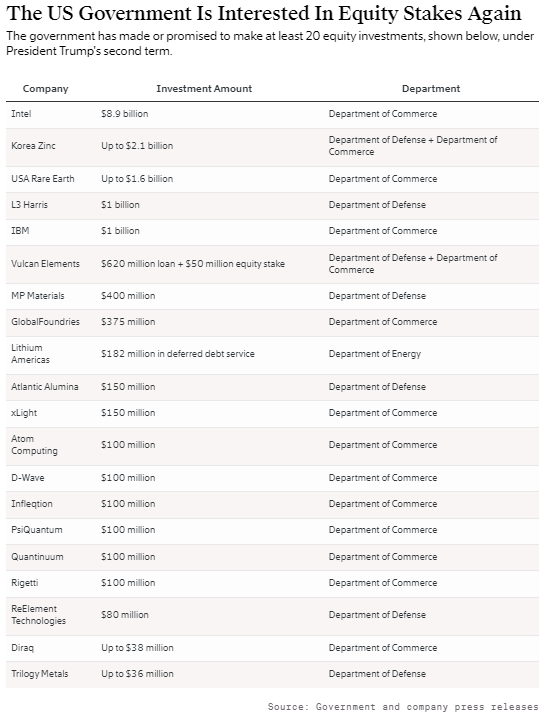Image resolution: width=546 pixels, height=719 pixels.
Task: Click the Investment Amount column header
Action: [x=204, y=88]
